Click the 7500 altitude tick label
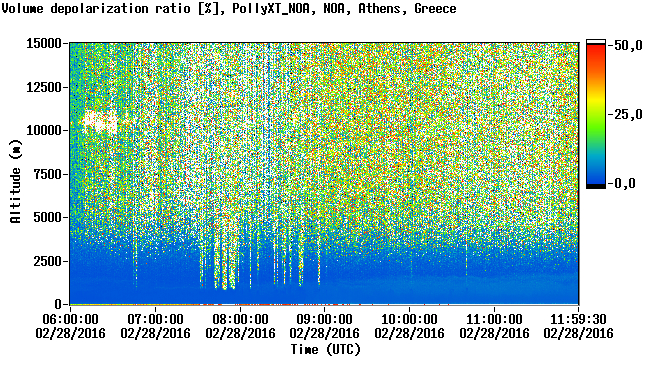The height and width of the screenshot is (389, 665). (47, 174)
